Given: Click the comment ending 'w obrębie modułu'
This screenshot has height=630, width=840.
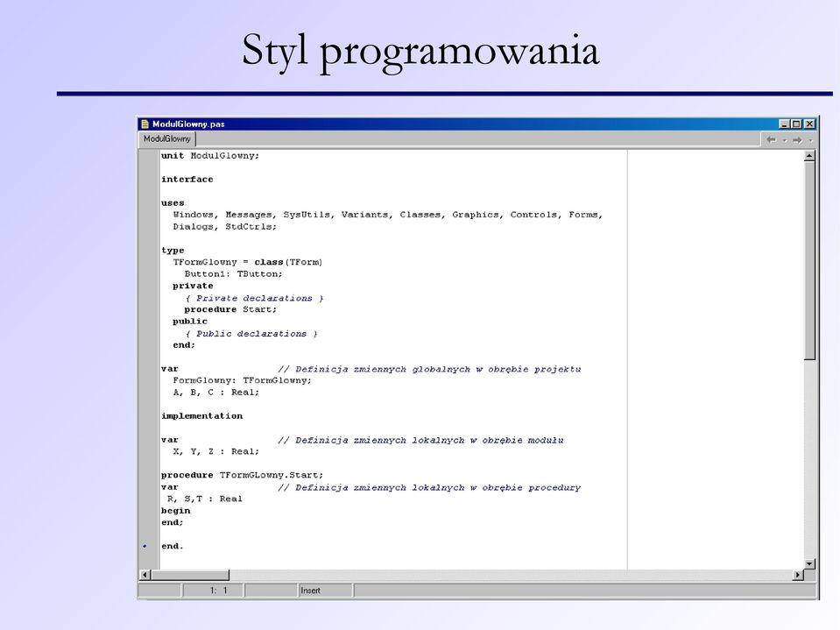Looking at the screenshot, I should coord(420,440).
